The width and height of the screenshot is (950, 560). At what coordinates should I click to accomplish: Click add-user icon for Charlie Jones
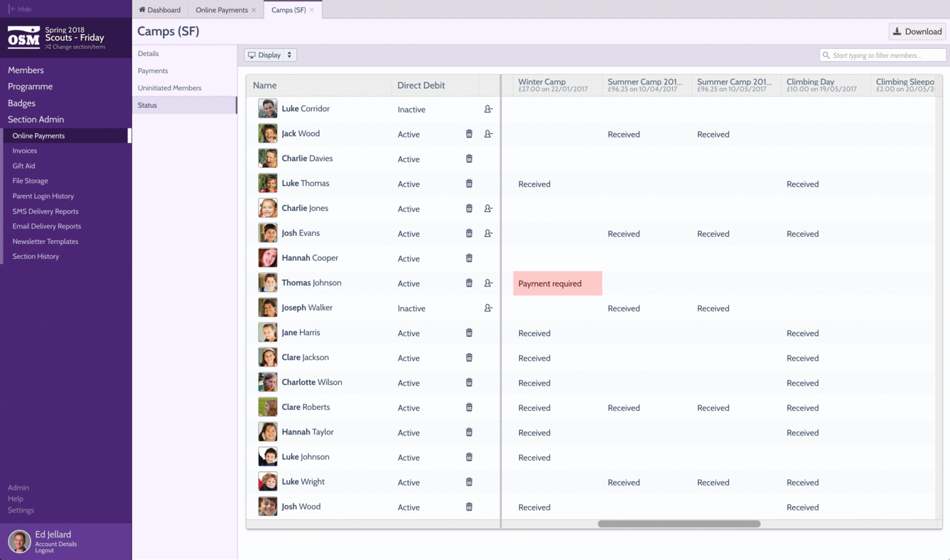(488, 208)
